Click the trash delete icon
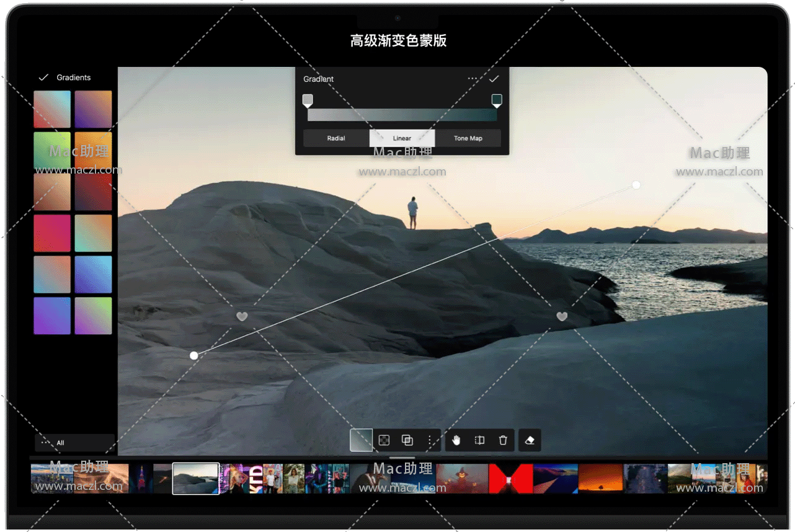The image size is (795, 532). pyautogui.click(x=503, y=440)
